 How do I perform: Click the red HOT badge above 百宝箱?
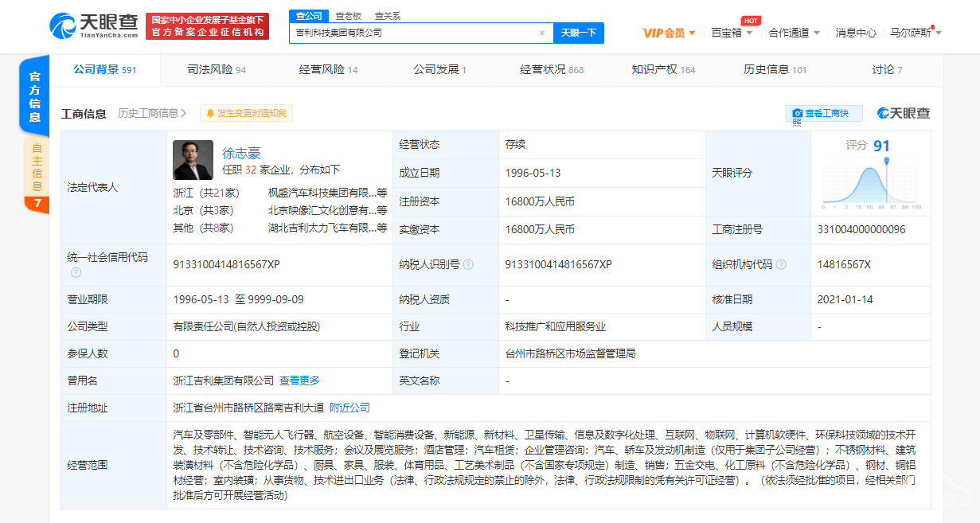click(750, 21)
